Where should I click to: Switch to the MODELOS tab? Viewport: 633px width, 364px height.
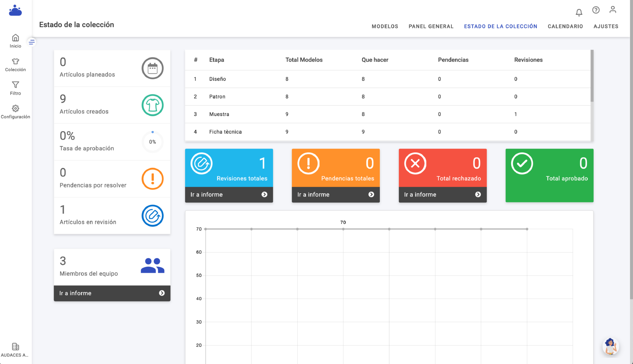click(x=385, y=26)
